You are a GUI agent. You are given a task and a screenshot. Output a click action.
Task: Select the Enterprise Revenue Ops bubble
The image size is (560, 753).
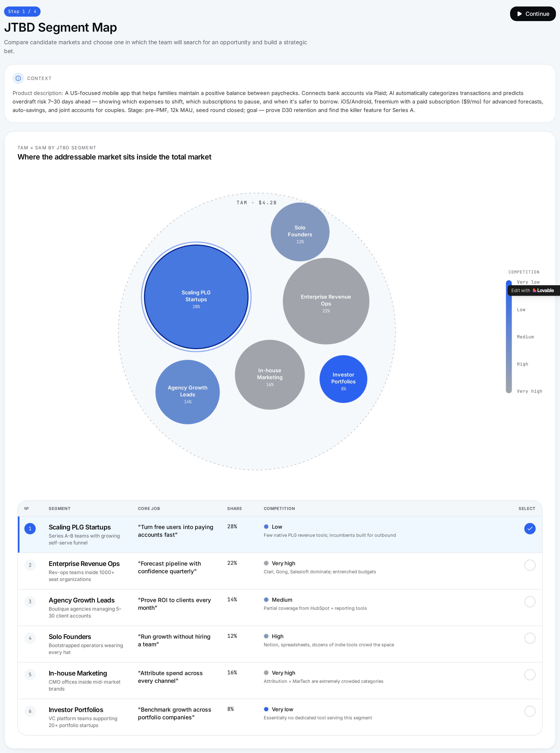326,301
